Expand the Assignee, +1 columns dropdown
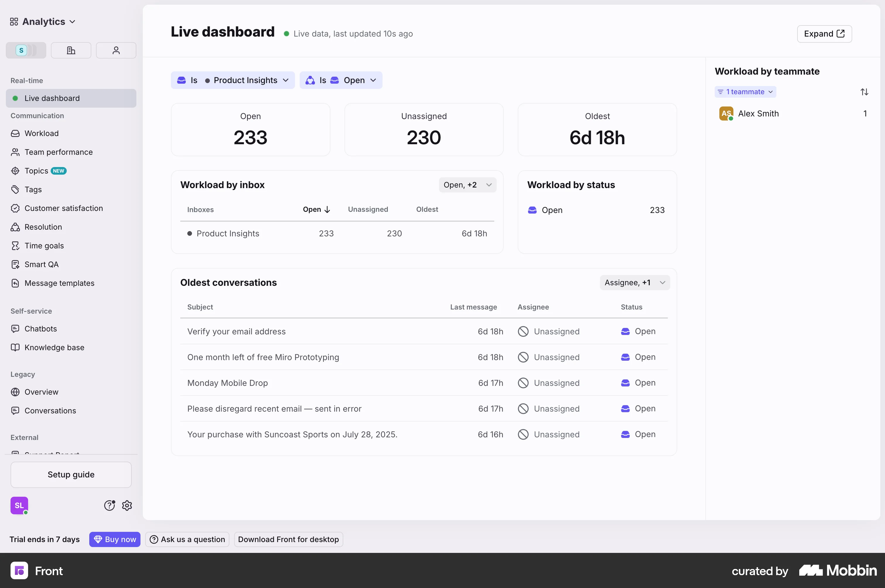Screen dimensions: 885x588 [635, 283]
